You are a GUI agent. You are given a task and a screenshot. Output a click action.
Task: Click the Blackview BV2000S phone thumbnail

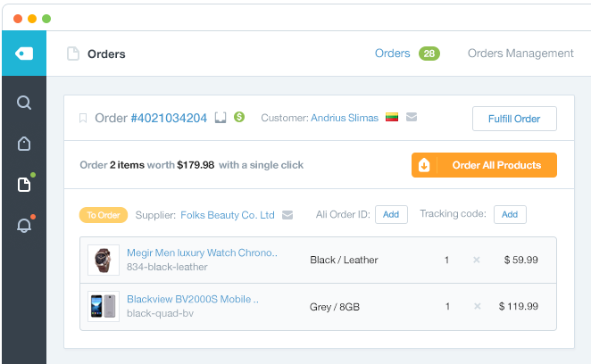pos(104,306)
